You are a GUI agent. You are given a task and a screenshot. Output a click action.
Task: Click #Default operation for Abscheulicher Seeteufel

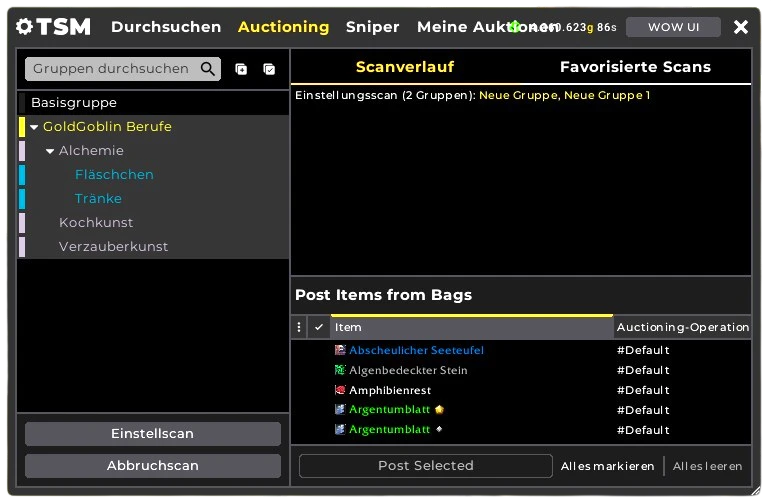coord(643,350)
